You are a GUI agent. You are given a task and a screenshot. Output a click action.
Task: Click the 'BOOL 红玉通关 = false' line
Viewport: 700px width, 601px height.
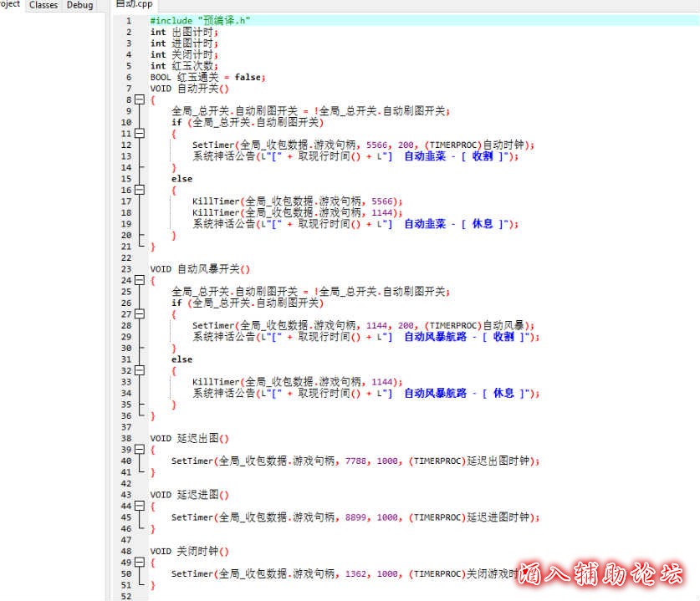pos(207,77)
